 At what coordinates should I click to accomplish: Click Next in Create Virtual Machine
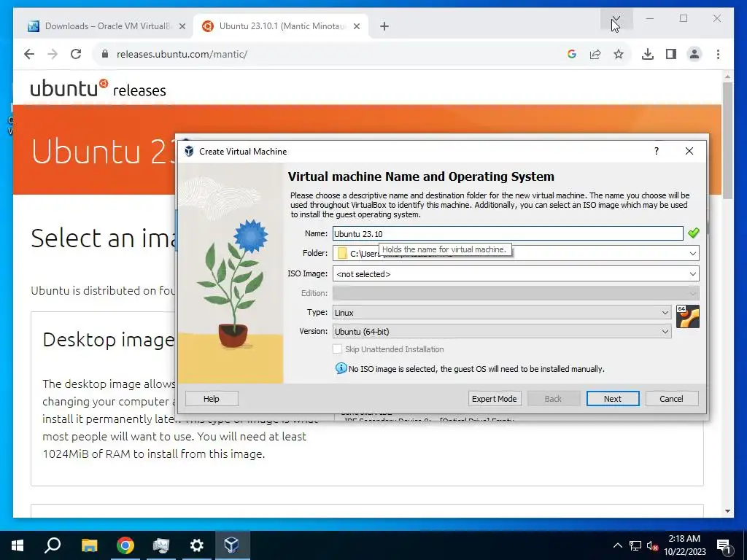pyautogui.click(x=613, y=399)
